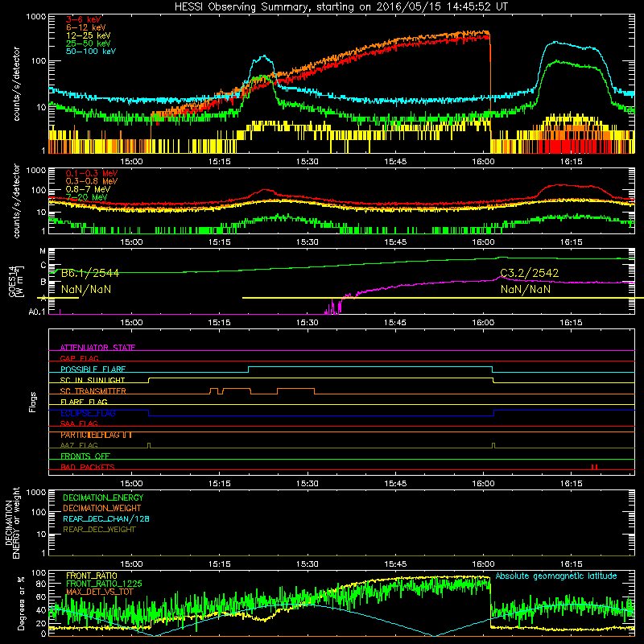Click the 15:30 tick label under top plot
This screenshot has width=644, height=644.
[x=308, y=162]
